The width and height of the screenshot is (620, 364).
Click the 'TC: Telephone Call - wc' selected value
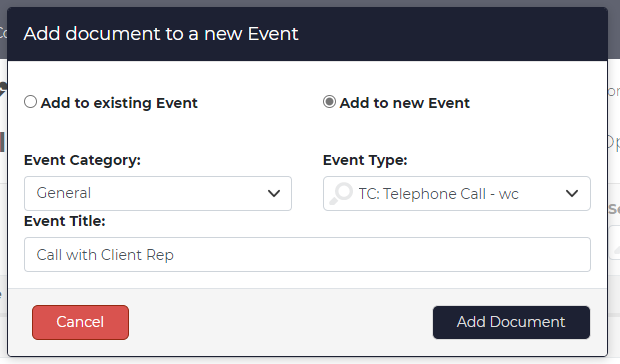[x=438, y=194]
